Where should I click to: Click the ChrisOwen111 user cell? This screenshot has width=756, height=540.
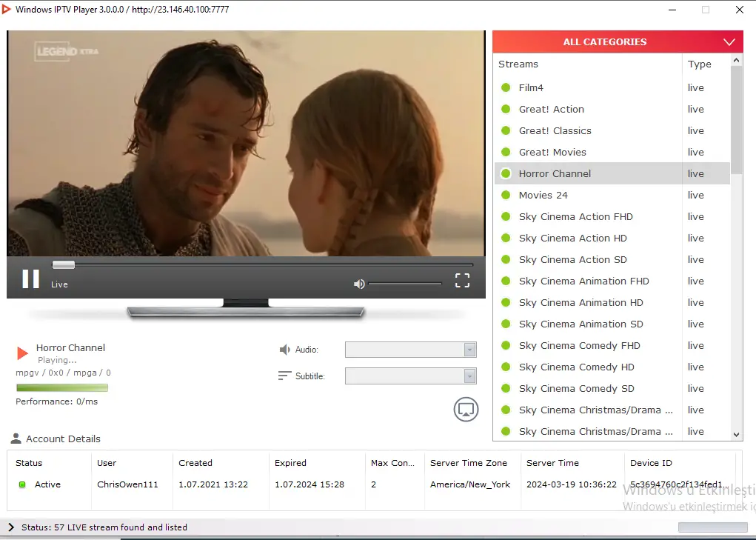pos(127,484)
